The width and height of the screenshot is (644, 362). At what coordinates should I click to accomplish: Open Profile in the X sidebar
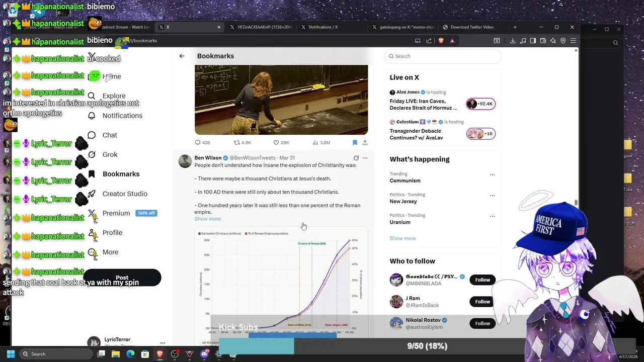pyautogui.click(x=105, y=233)
